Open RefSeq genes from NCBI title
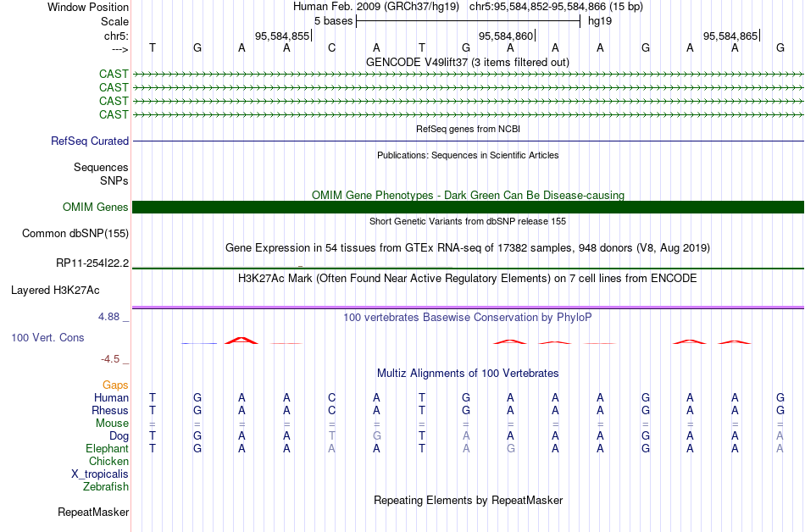 click(x=468, y=130)
